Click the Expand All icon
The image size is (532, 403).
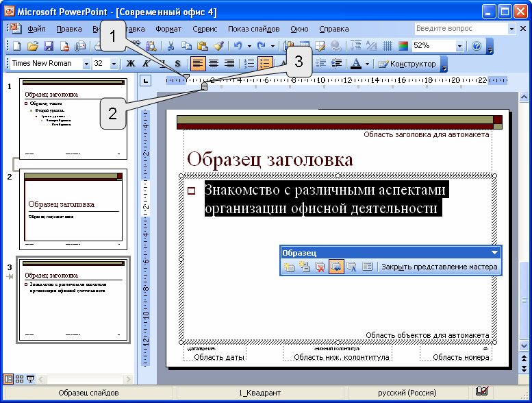coord(356,46)
